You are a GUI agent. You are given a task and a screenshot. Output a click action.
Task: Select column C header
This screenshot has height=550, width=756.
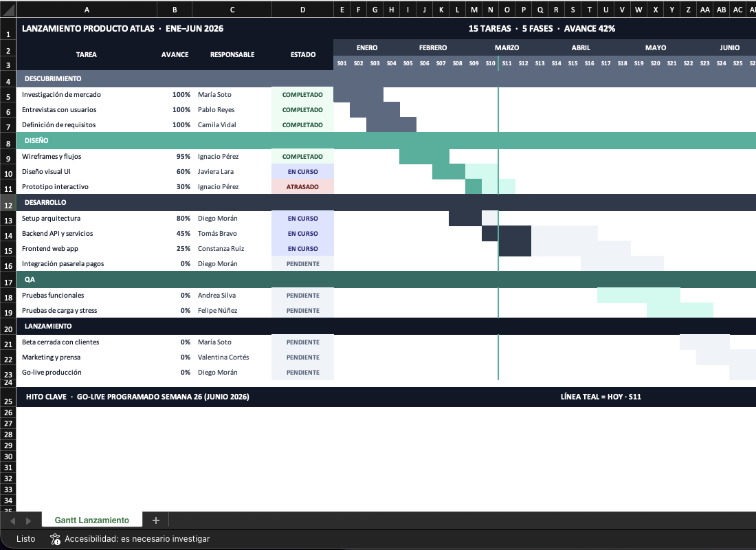232,10
